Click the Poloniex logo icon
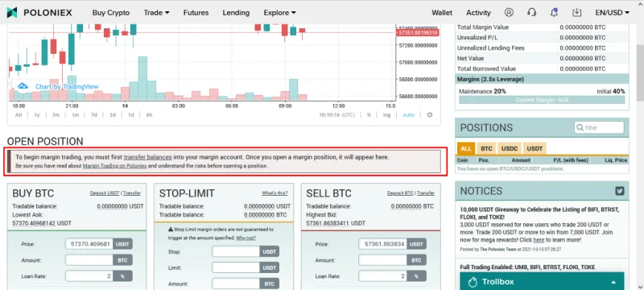This screenshot has height=290, width=644. click(12, 13)
